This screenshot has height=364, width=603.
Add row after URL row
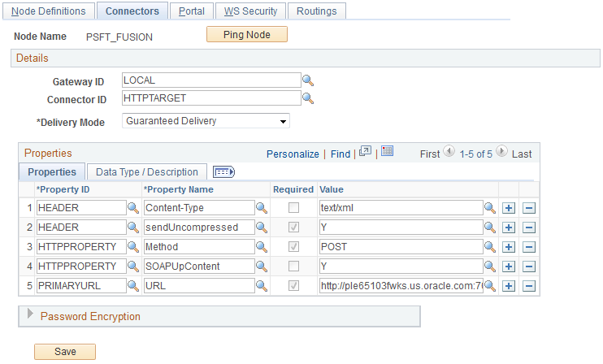[509, 286]
